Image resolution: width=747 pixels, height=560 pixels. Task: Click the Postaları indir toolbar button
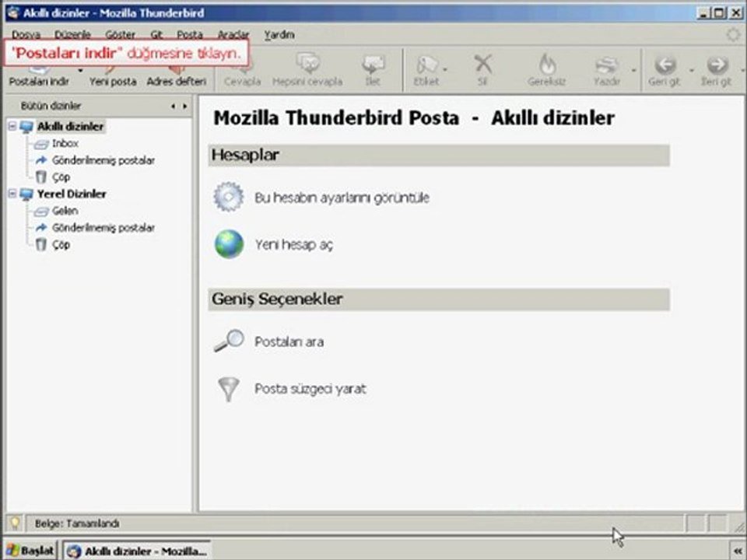coord(39,75)
